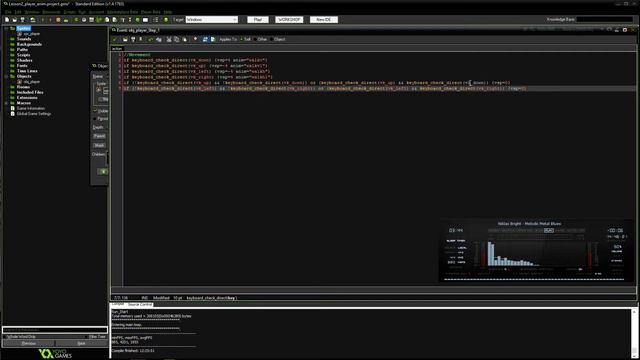Create a shader from main toolbar

115,20
